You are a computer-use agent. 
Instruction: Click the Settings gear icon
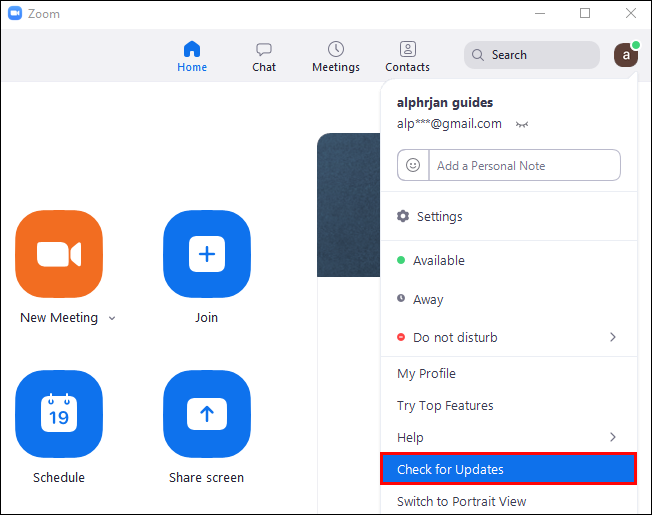(403, 216)
